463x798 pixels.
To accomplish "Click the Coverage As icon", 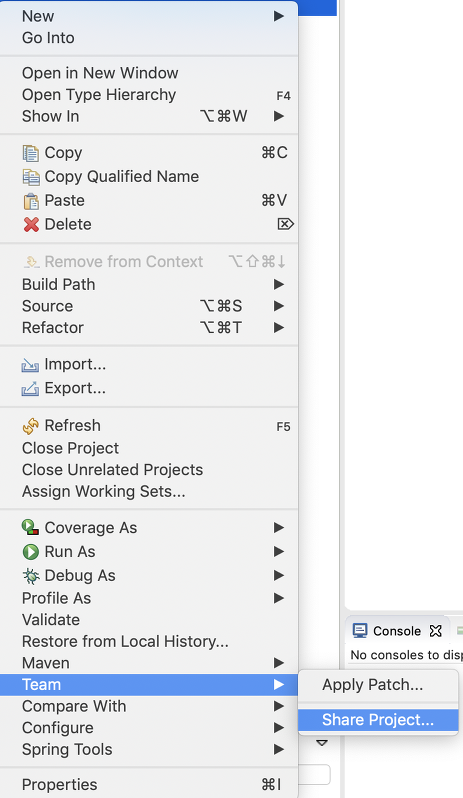I will point(31,527).
